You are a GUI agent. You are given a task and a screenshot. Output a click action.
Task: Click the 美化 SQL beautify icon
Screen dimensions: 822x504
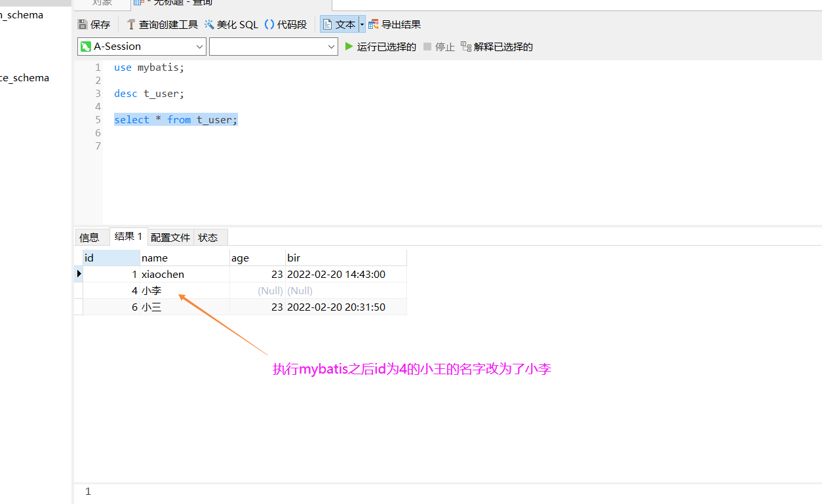(209, 25)
